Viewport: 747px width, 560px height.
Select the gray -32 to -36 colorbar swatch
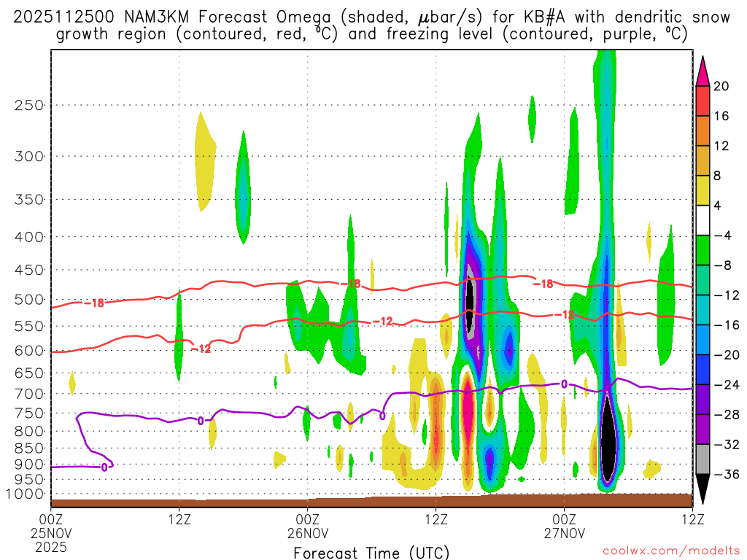[x=703, y=459]
